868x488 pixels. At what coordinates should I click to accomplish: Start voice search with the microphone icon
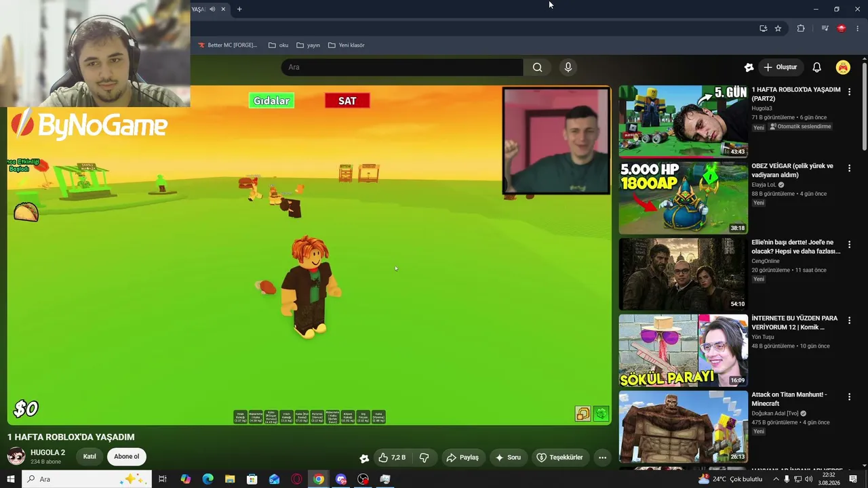click(x=568, y=67)
